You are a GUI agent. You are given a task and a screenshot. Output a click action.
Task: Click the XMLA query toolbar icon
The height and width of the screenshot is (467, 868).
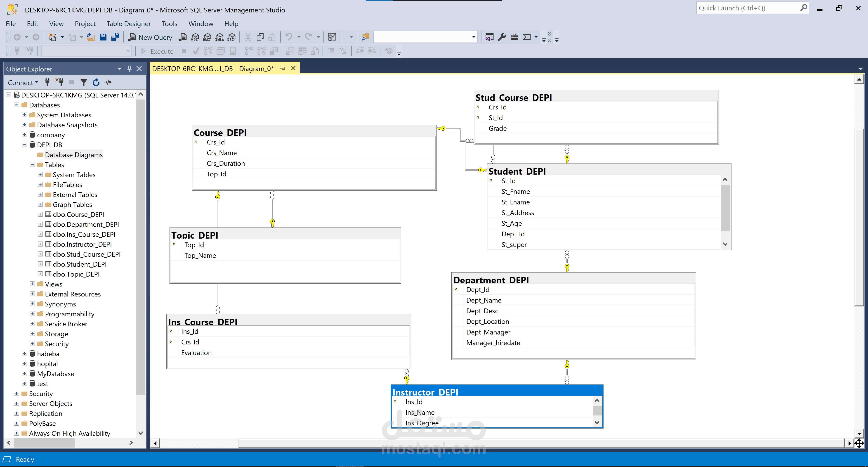coord(219,37)
